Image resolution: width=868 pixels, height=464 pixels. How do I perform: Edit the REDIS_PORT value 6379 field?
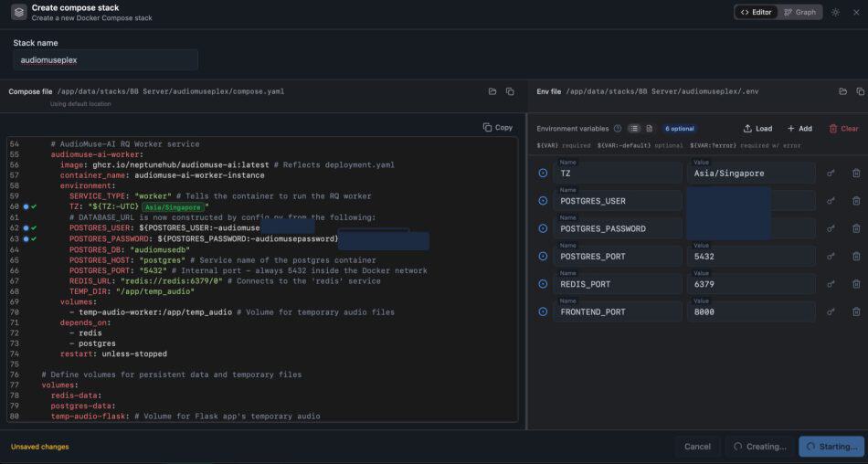(x=751, y=283)
